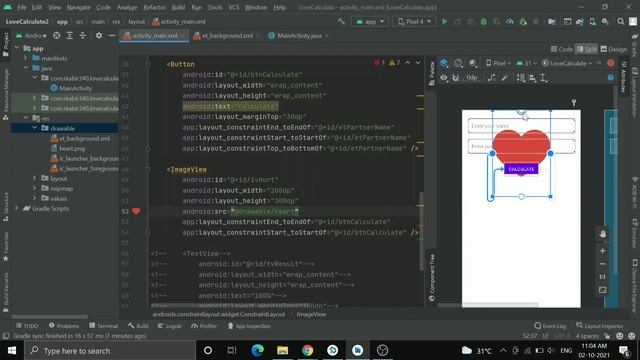
Task: Open the app run configuration dropdown
Action: tap(370, 21)
